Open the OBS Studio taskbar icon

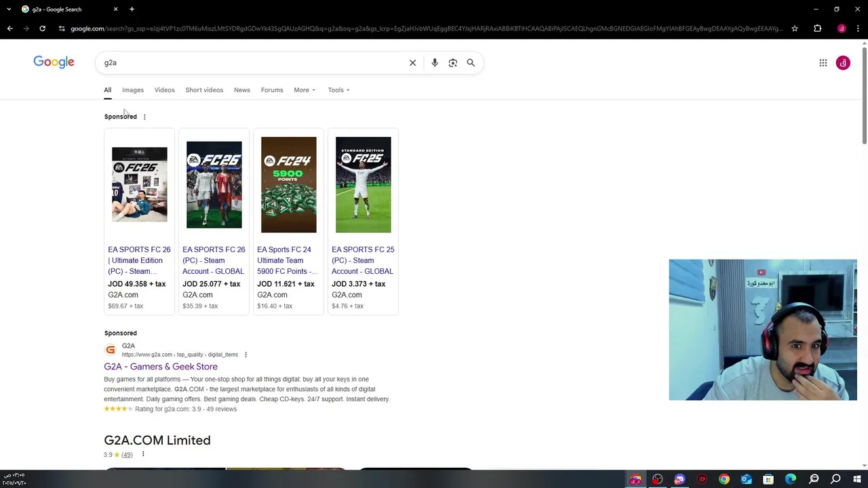[x=657, y=480]
